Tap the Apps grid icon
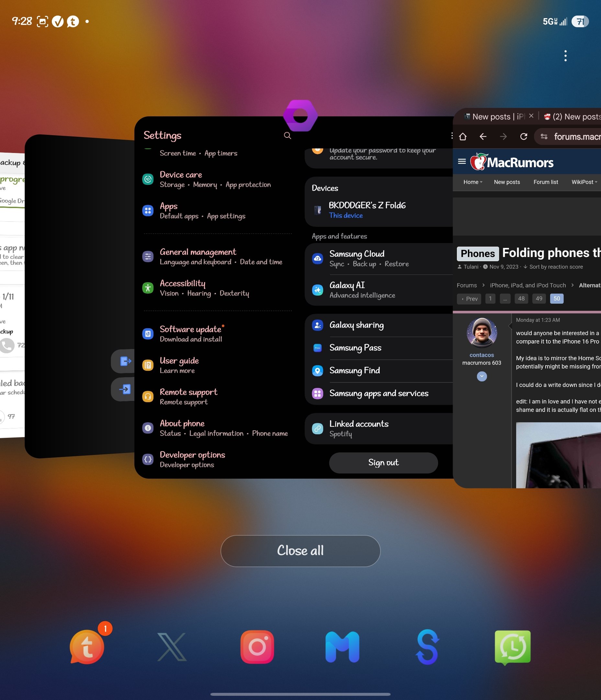Screen dimensions: 601x700 tap(148, 210)
